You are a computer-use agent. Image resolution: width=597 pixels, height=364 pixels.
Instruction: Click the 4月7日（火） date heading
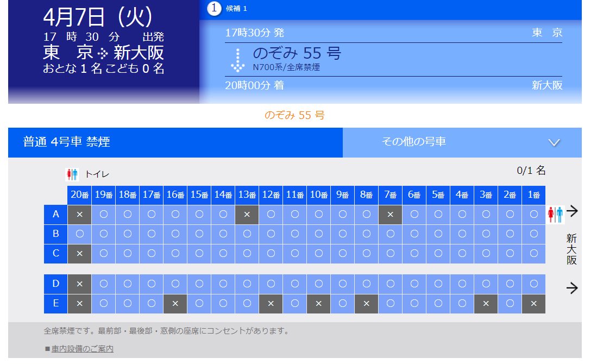[98, 17]
